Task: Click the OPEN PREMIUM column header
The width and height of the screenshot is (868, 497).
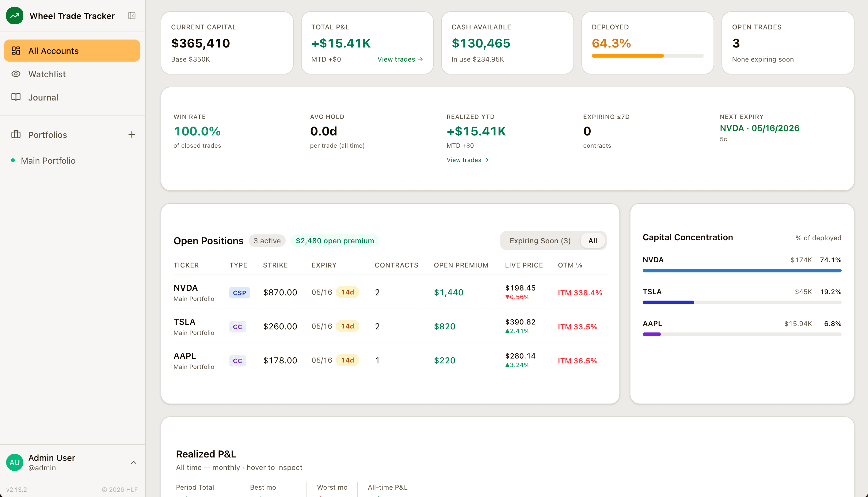Action: [461, 265]
